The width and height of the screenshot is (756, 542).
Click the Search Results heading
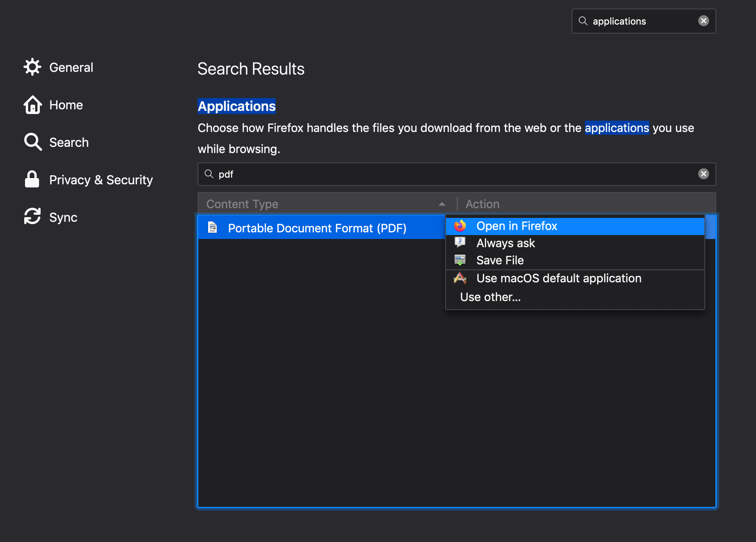pyautogui.click(x=251, y=69)
